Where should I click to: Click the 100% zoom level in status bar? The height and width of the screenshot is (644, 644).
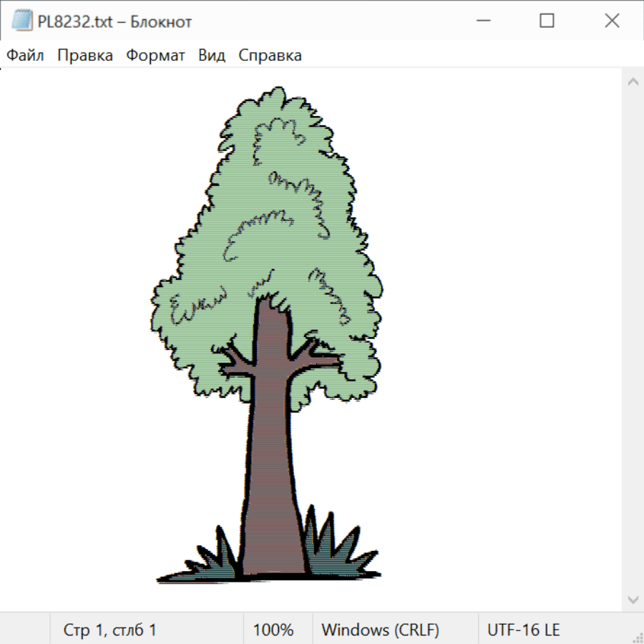pos(273,630)
